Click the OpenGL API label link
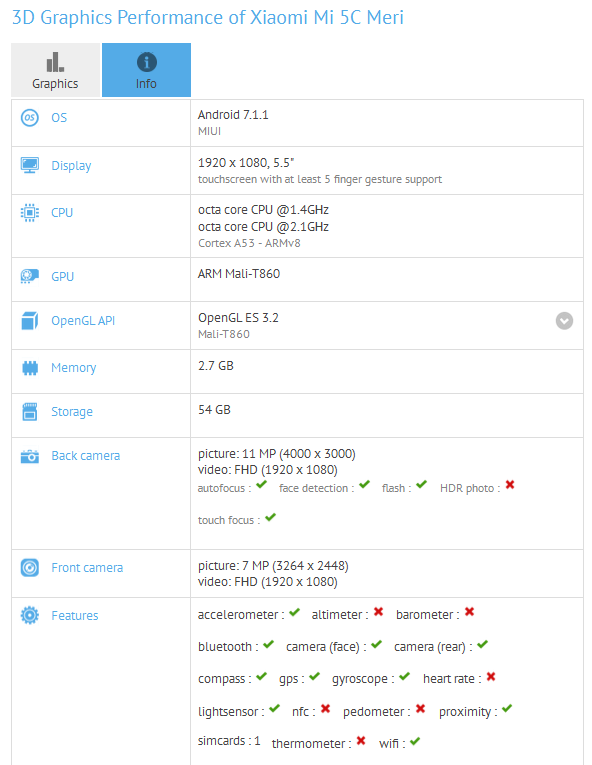Viewport: 592px width, 765px height. [x=83, y=321]
